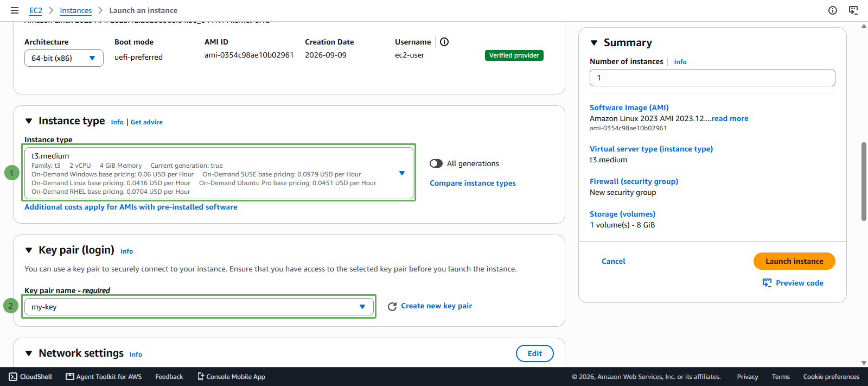Open Info link next to Network settings
This screenshot has width=868, height=386.
coord(136,355)
